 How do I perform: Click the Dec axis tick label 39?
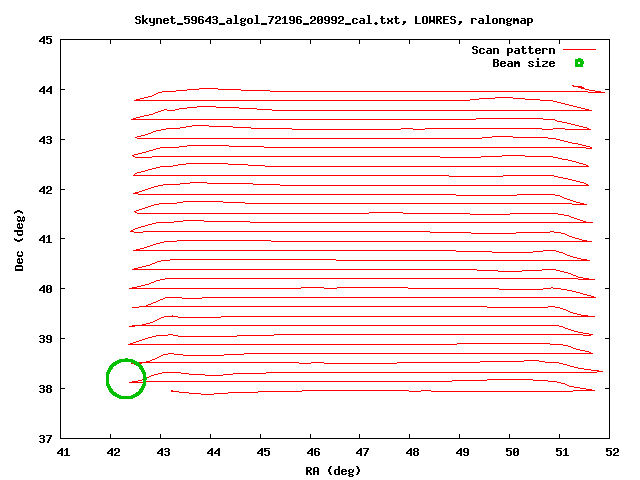(x=46, y=339)
